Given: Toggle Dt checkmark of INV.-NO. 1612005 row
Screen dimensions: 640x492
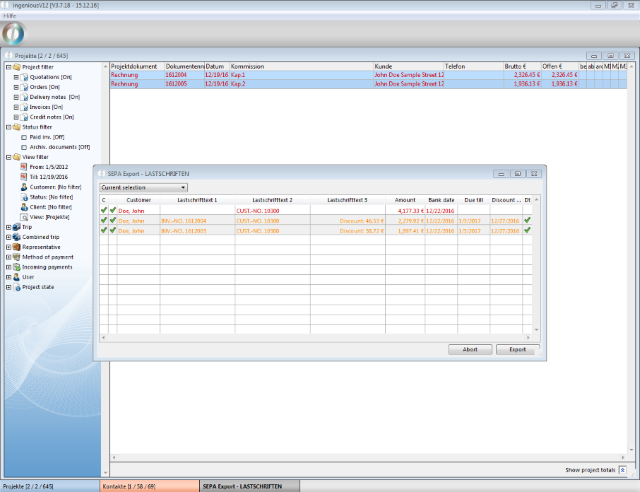Looking at the screenshot, I should click(x=527, y=230).
